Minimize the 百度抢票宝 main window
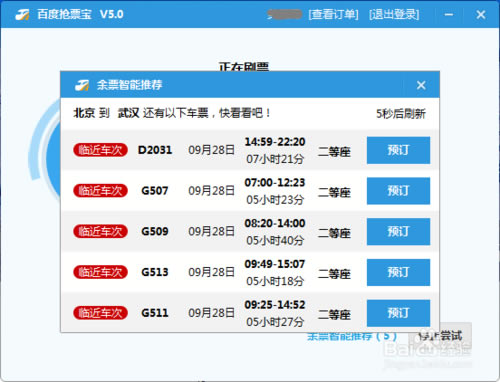500x382 pixels. tap(449, 15)
